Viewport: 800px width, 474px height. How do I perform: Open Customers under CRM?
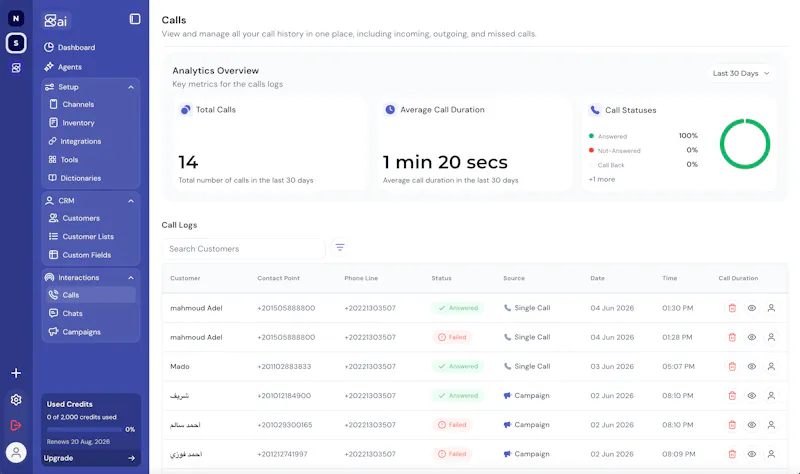(74, 218)
